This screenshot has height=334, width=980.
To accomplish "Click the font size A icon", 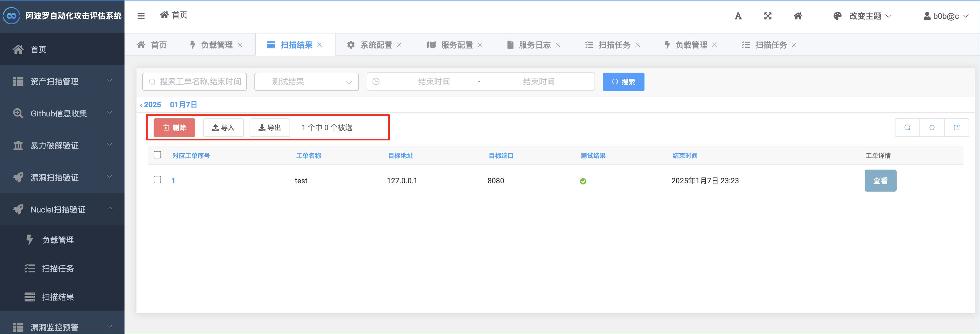I will 738,16.
